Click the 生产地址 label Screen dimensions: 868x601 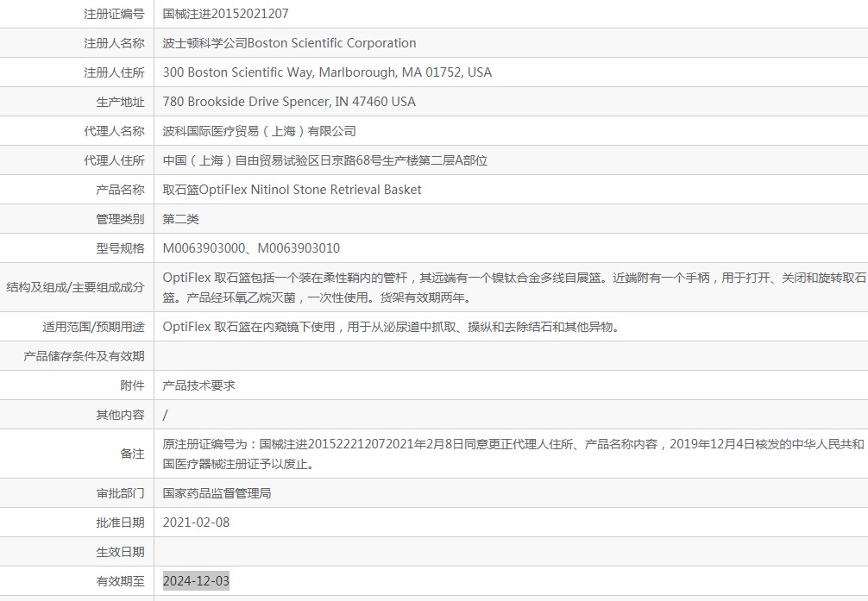120,102
